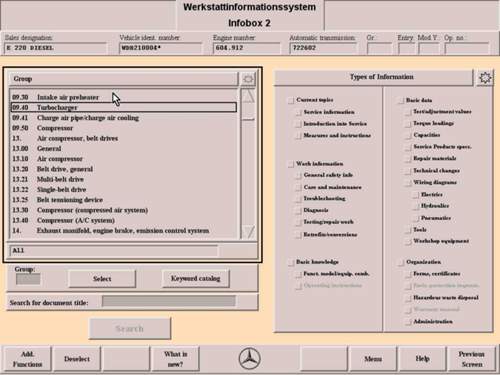Image resolution: width=500 pixels, height=375 pixels.
Task: Click the gear icon beside Types of Information
Action: point(485,78)
